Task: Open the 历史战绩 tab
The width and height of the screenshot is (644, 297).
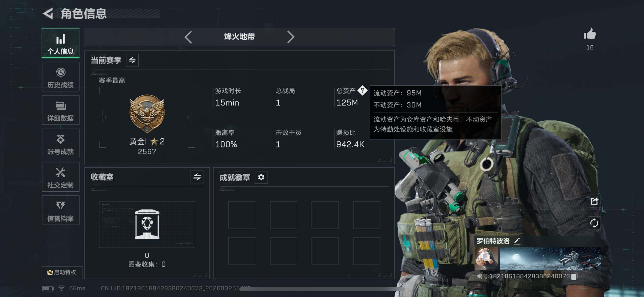Action: [61, 77]
